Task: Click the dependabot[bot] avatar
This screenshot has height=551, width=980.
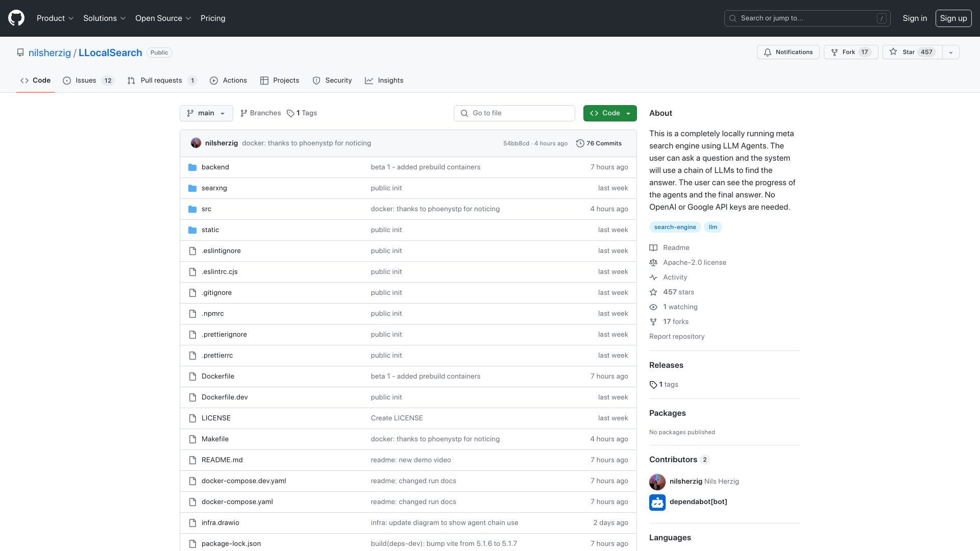Action: [x=657, y=503]
